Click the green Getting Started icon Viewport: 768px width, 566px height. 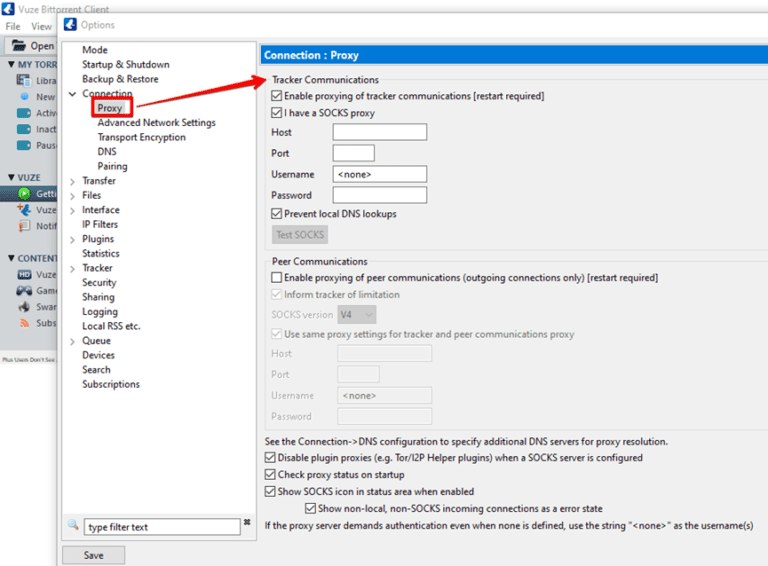24,193
